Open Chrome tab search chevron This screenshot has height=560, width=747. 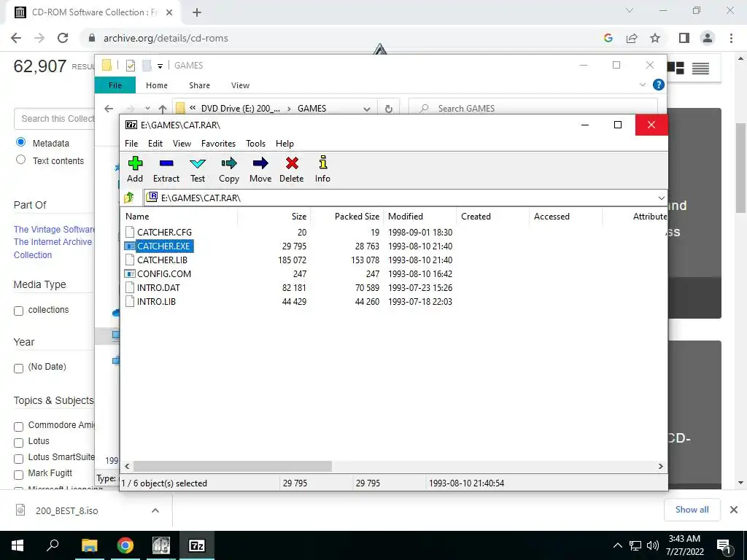pyautogui.click(x=630, y=10)
